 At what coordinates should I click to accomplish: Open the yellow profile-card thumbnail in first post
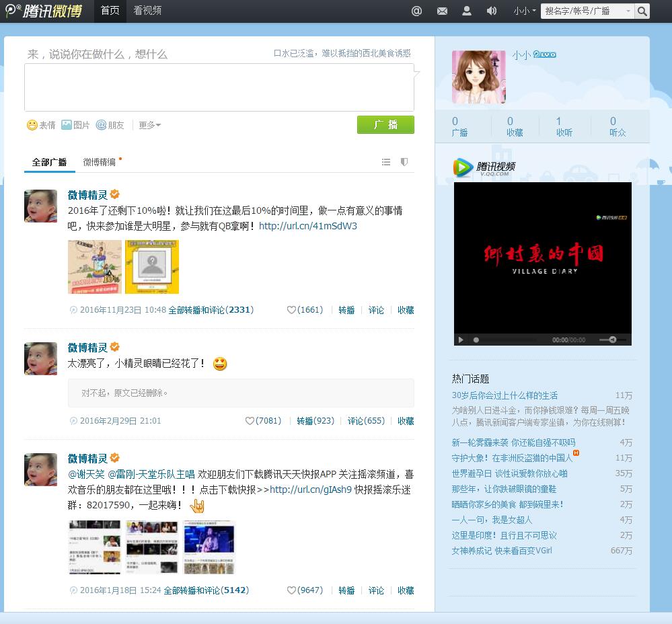pyautogui.click(x=152, y=267)
